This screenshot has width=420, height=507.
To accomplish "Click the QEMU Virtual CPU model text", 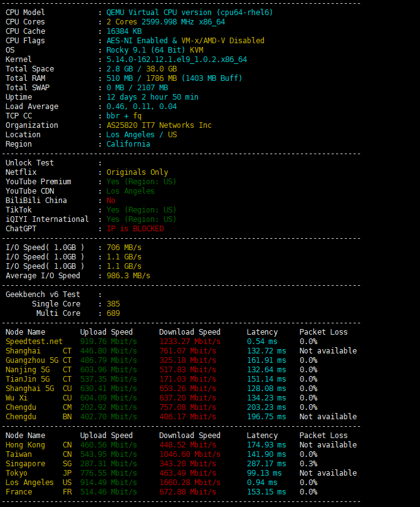I will click(x=189, y=13).
